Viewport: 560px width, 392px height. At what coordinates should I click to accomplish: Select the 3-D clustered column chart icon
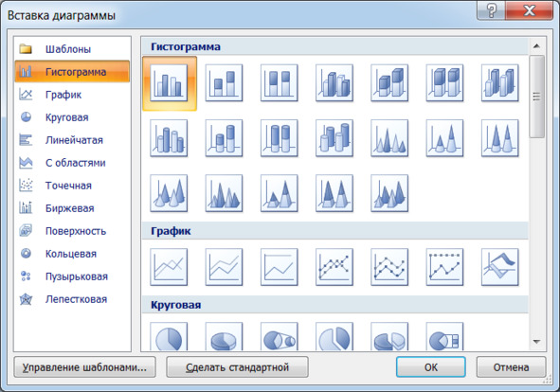click(334, 82)
